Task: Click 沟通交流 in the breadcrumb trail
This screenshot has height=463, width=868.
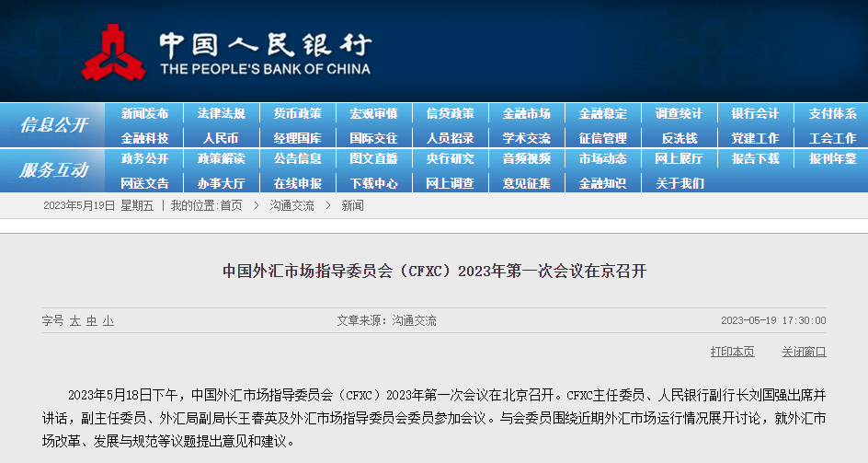Action: (291, 206)
